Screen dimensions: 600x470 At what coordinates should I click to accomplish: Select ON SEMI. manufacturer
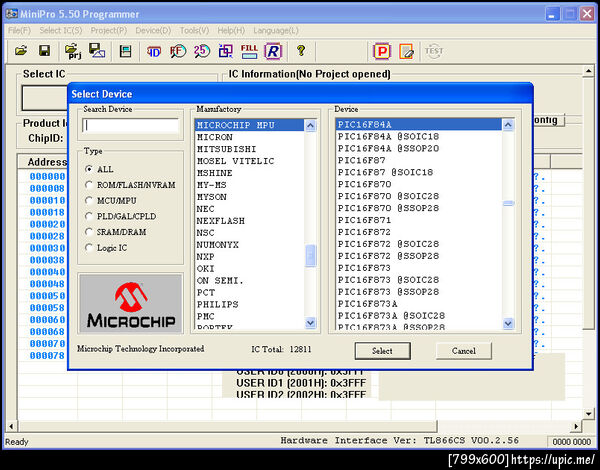point(249,281)
